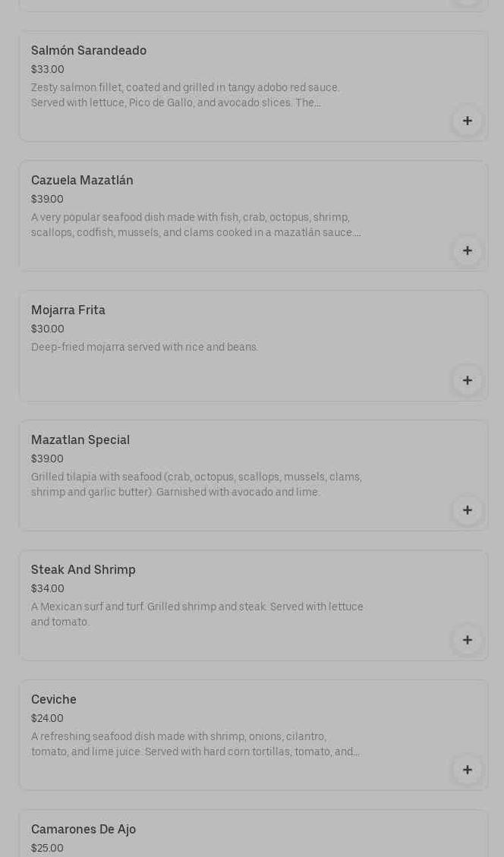Open Mazatlan Special item name
The width and height of the screenshot is (504, 857).
(x=80, y=440)
